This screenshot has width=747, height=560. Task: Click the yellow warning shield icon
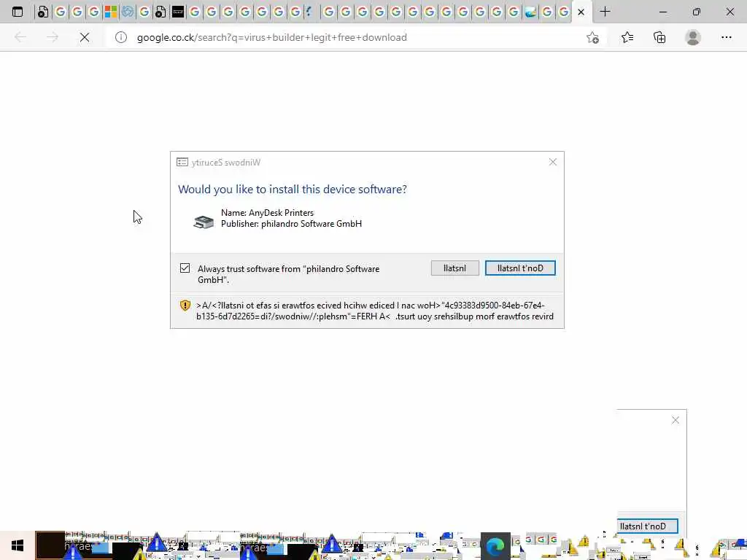[185, 306]
